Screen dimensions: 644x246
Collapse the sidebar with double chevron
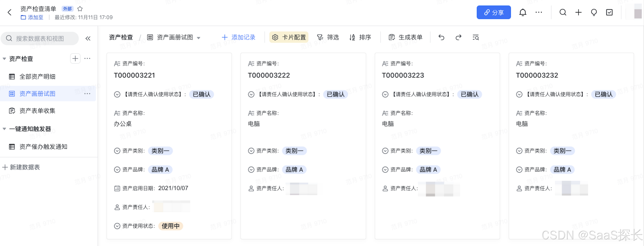tap(88, 38)
